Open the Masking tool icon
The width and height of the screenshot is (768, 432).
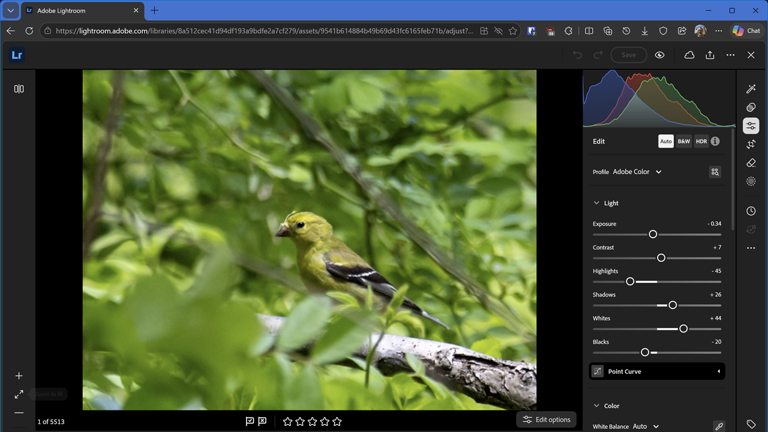tap(751, 182)
